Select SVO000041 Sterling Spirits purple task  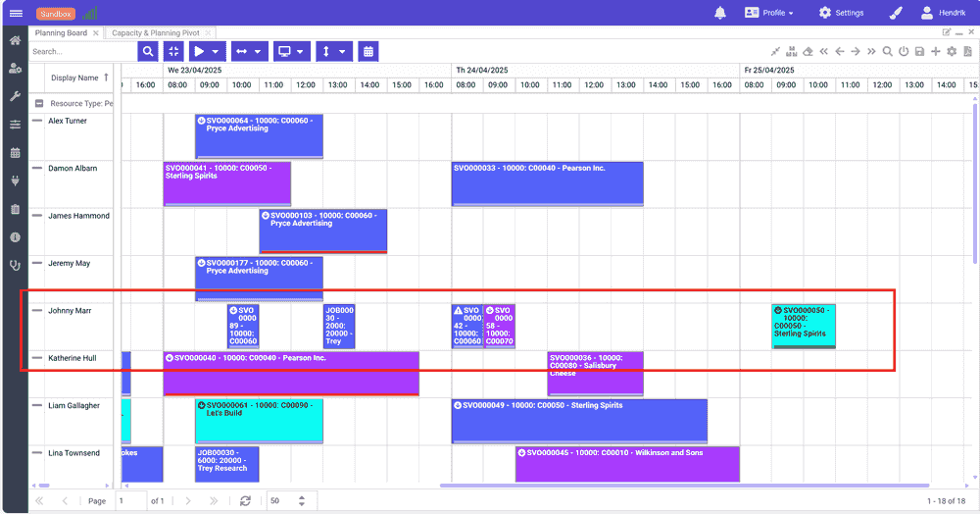[227, 183]
